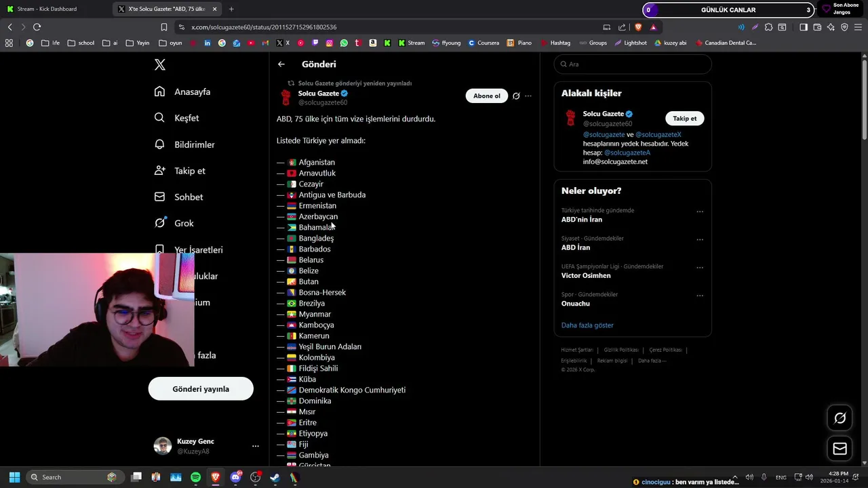Open more options for Onuachu trend
Image resolution: width=868 pixels, height=488 pixels.
pyautogui.click(x=700, y=296)
